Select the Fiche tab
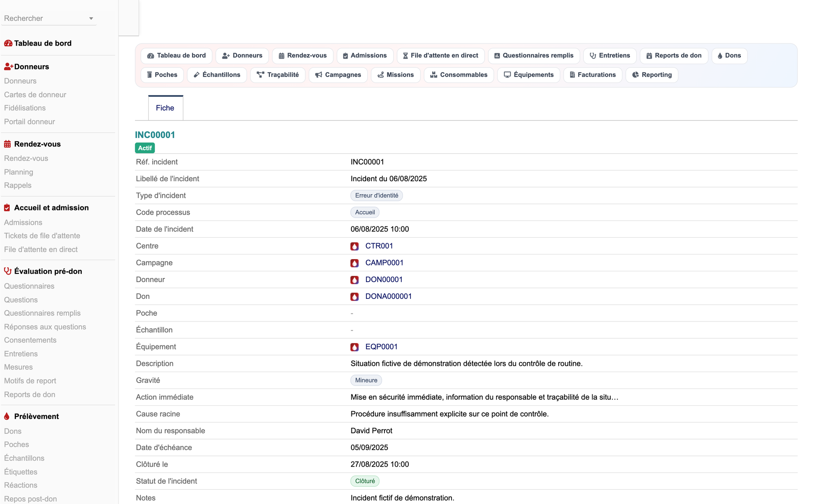The image size is (815, 504). 165,108
